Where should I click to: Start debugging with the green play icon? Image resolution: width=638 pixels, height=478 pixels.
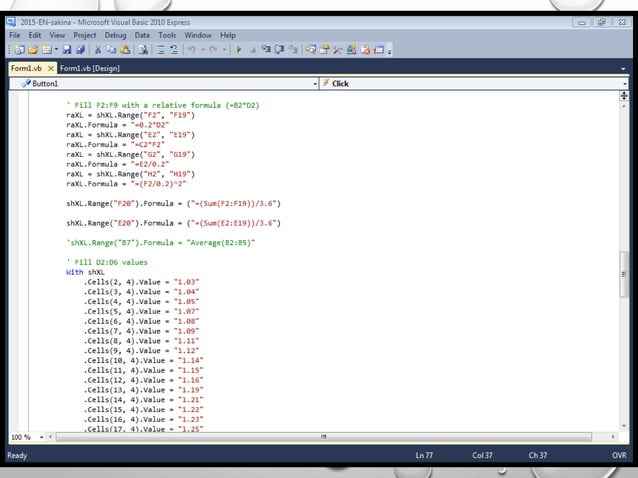239,49
